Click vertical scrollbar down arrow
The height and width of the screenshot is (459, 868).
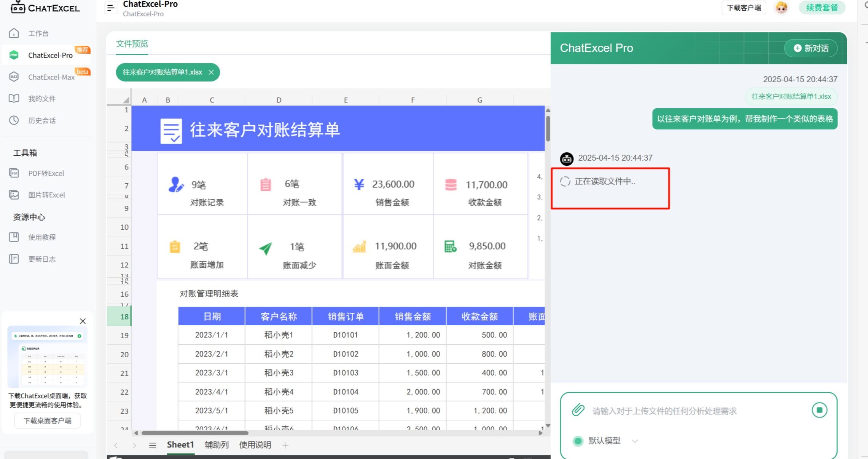point(548,425)
